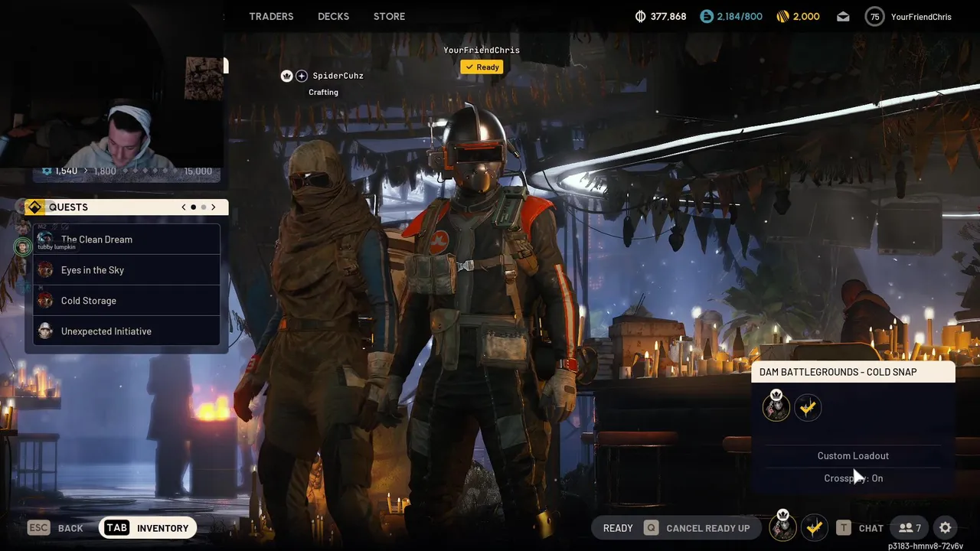Open the Chat button
The width and height of the screenshot is (980, 551).
coord(859,528)
